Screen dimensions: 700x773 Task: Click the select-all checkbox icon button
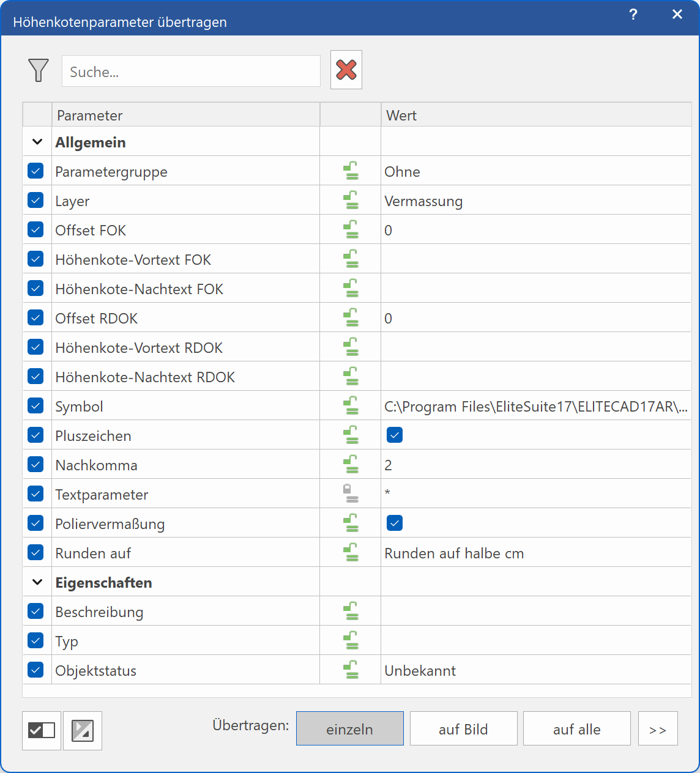[42, 730]
